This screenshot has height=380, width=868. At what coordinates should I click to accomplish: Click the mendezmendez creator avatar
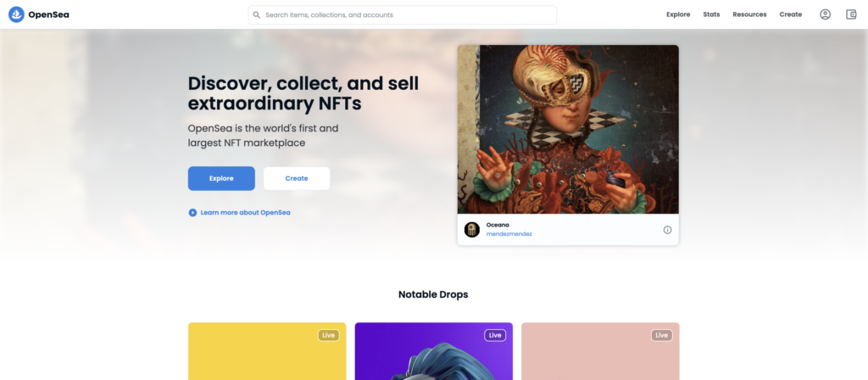(471, 229)
